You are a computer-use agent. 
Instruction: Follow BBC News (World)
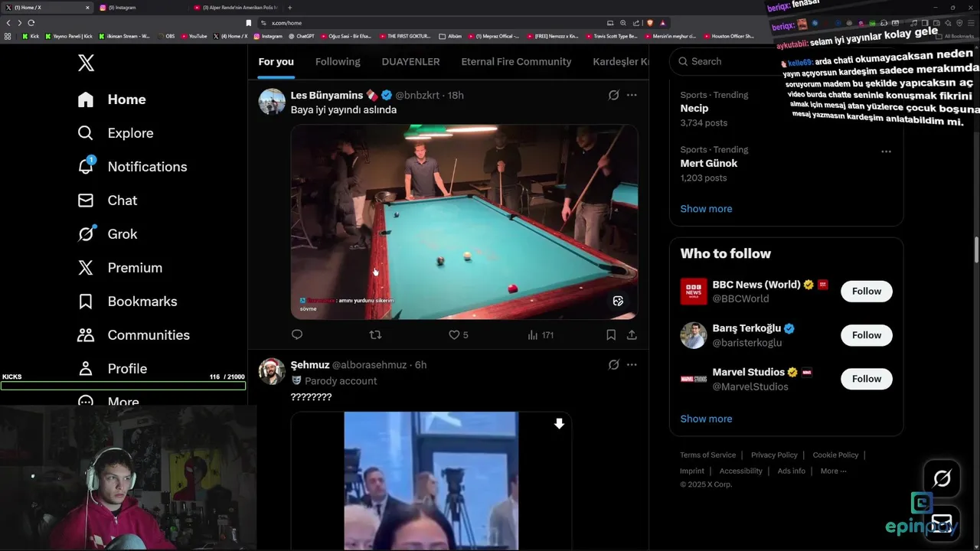point(867,291)
